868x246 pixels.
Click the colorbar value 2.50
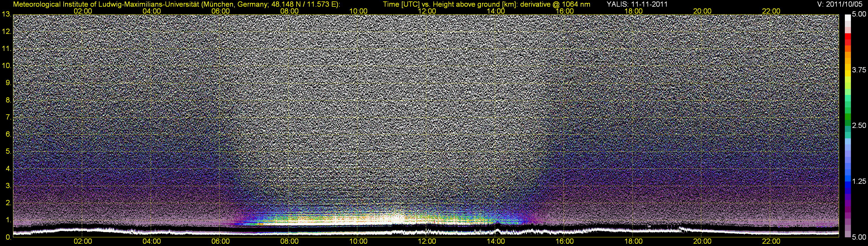click(859, 125)
